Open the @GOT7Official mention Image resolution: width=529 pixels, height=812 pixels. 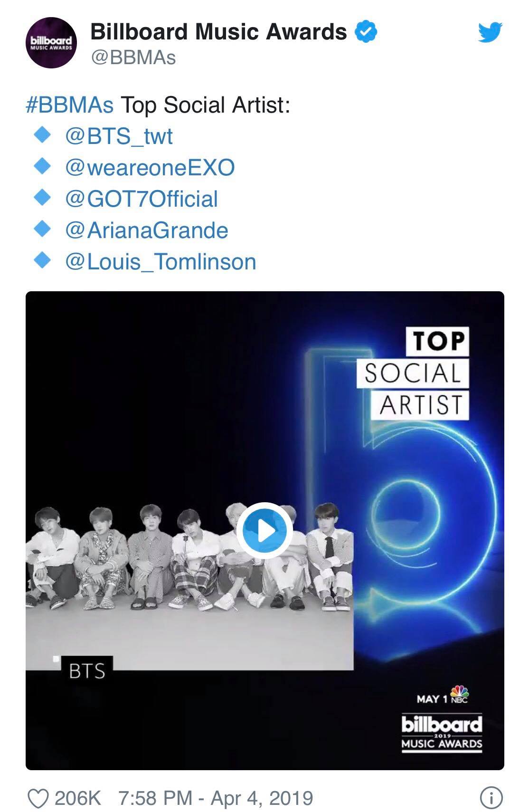click(x=142, y=199)
